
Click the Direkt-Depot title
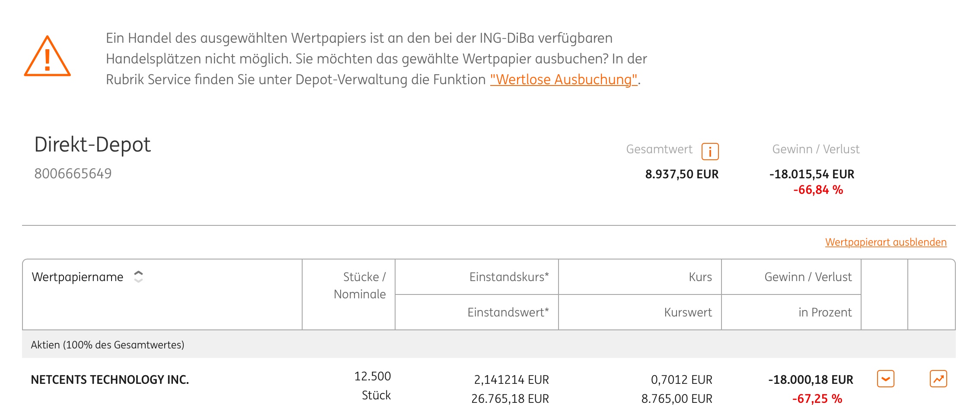[93, 145]
